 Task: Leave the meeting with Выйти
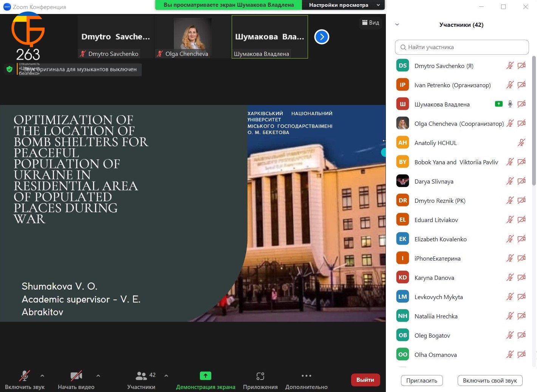[x=365, y=380]
